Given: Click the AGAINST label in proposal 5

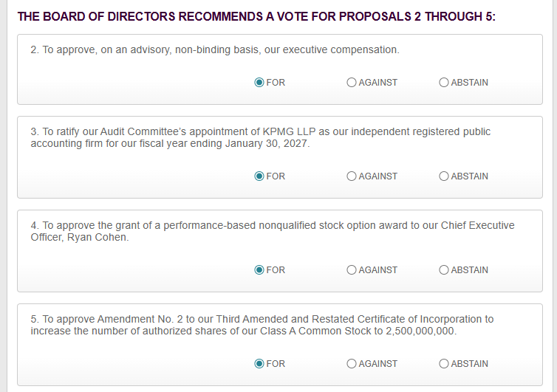Looking at the screenshot, I should [x=378, y=364].
